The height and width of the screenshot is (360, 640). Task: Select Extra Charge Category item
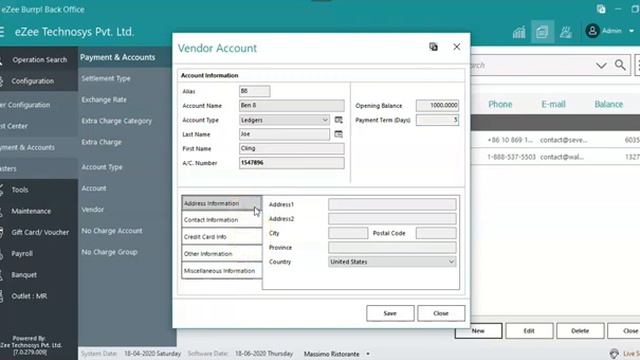(117, 121)
